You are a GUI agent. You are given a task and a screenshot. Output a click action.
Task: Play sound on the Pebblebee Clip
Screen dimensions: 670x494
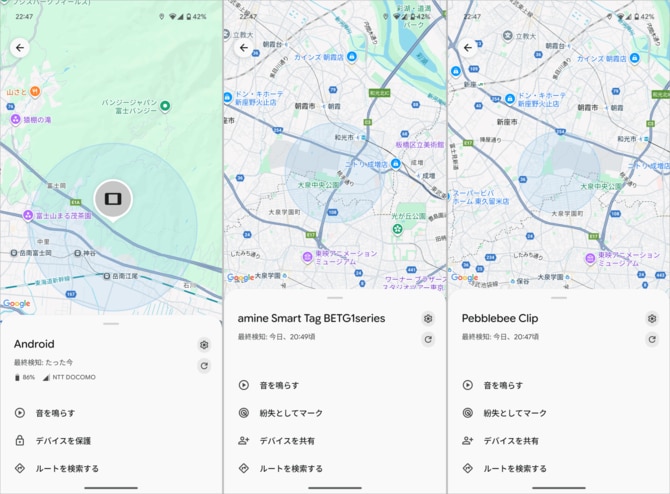(x=503, y=385)
